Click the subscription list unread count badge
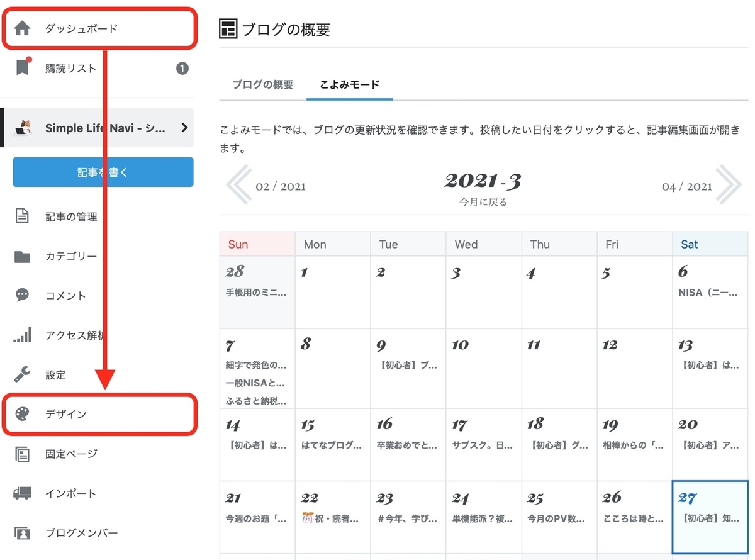 182,68
